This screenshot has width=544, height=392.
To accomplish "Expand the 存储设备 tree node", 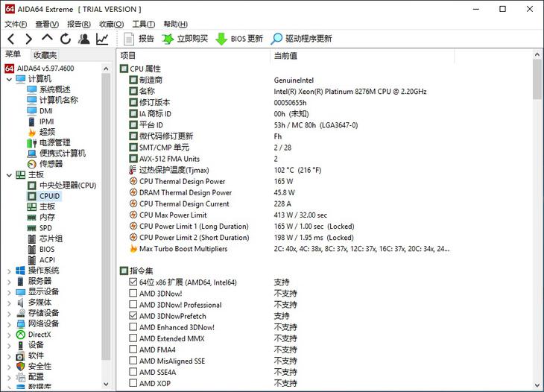I will coord(10,314).
